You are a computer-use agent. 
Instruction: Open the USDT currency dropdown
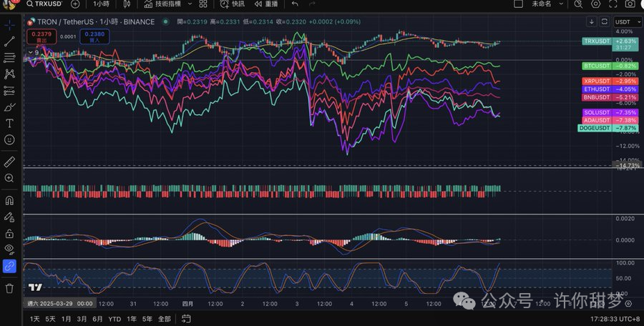tap(627, 21)
